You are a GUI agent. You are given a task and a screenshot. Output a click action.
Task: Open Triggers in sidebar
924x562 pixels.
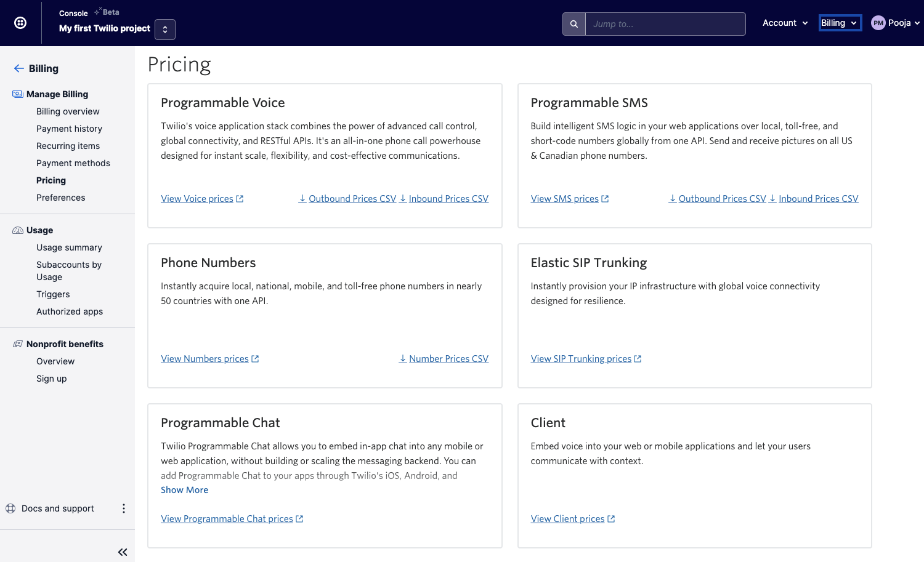click(x=53, y=294)
